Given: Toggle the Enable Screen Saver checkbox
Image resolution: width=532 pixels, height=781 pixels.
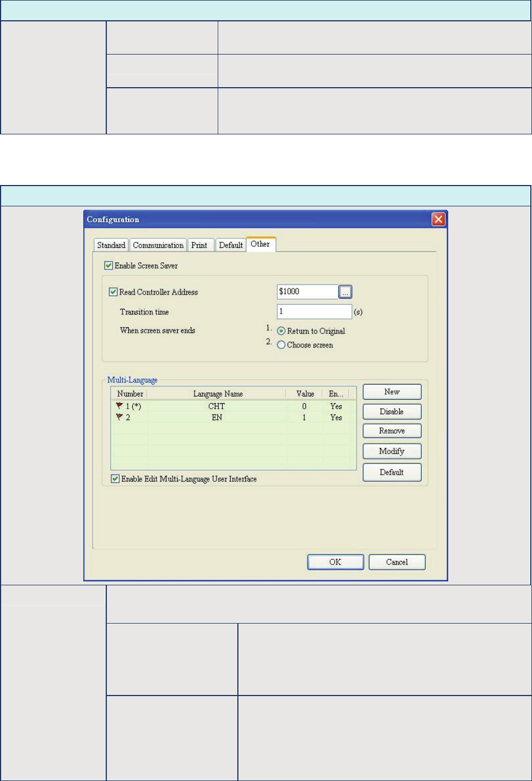Looking at the screenshot, I should pyautogui.click(x=109, y=265).
